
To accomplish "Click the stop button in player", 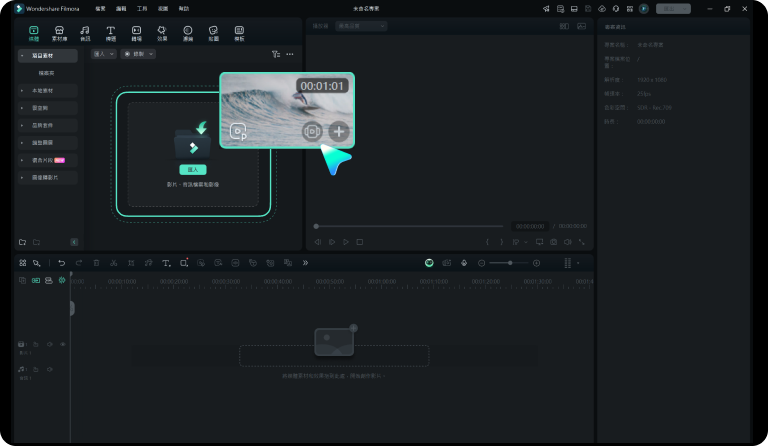I will (x=360, y=242).
